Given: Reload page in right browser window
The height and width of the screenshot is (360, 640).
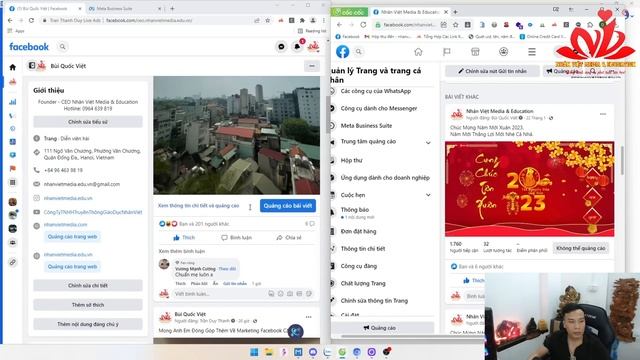Looking at the screenshot, I should 363,25.
